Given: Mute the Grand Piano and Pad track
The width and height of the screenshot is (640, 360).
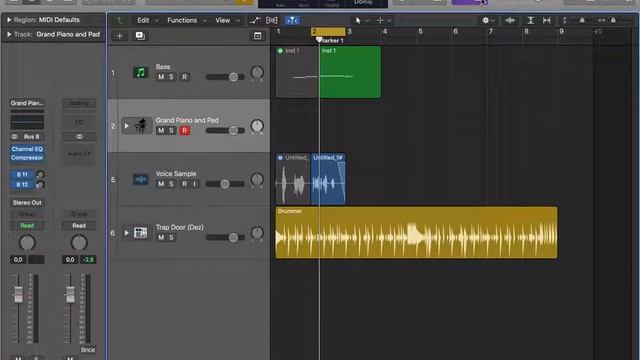Looking at the screenshot, I should (161, 130).
